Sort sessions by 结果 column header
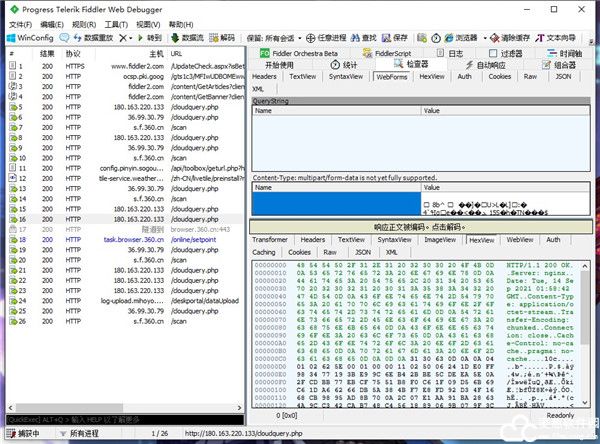600x444 pixels. click(x=47, y=54)
